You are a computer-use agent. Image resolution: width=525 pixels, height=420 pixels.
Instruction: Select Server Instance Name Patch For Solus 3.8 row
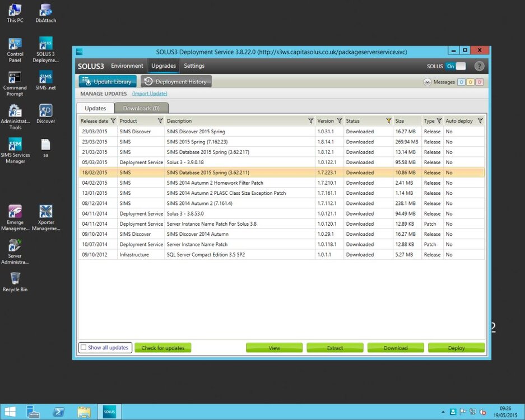pos(282,224)
